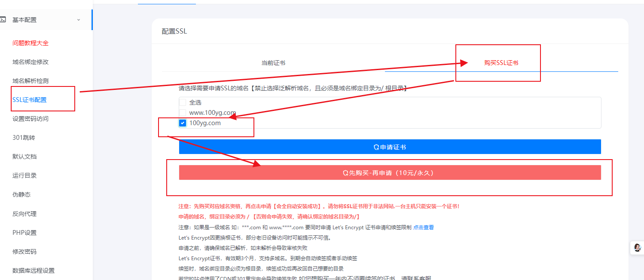This screenshot has width=644, height=280.
Task: Open 设置密码访问 in the sidebar
Action: tap(31, 119)
